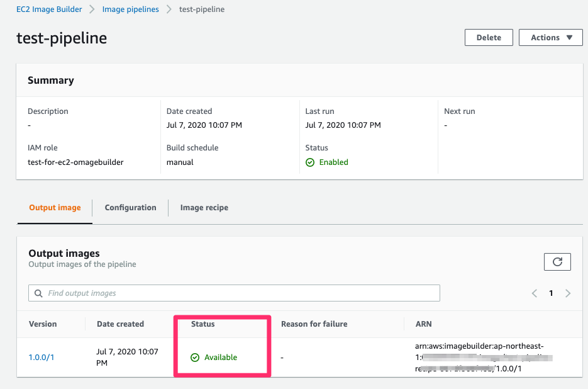This screenshot has height=389, width=588.
Task: Click the refresh icon in Output images
Action: tap(557, 262)
